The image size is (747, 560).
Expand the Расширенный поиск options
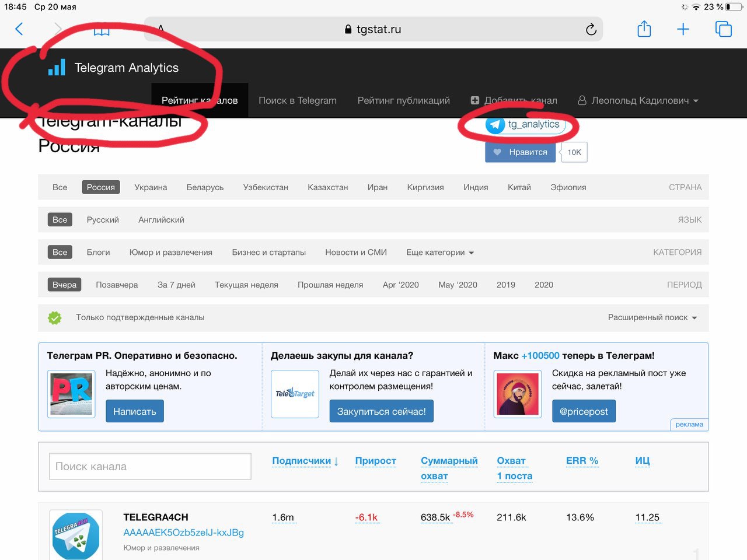click(x=652, y=317)
